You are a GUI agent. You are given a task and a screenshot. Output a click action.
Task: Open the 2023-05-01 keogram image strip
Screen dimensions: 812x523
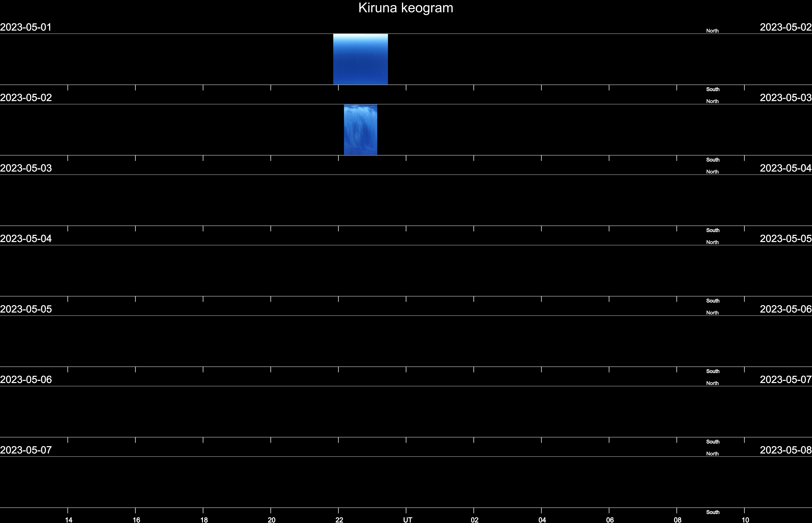click(x=360, y=59)
